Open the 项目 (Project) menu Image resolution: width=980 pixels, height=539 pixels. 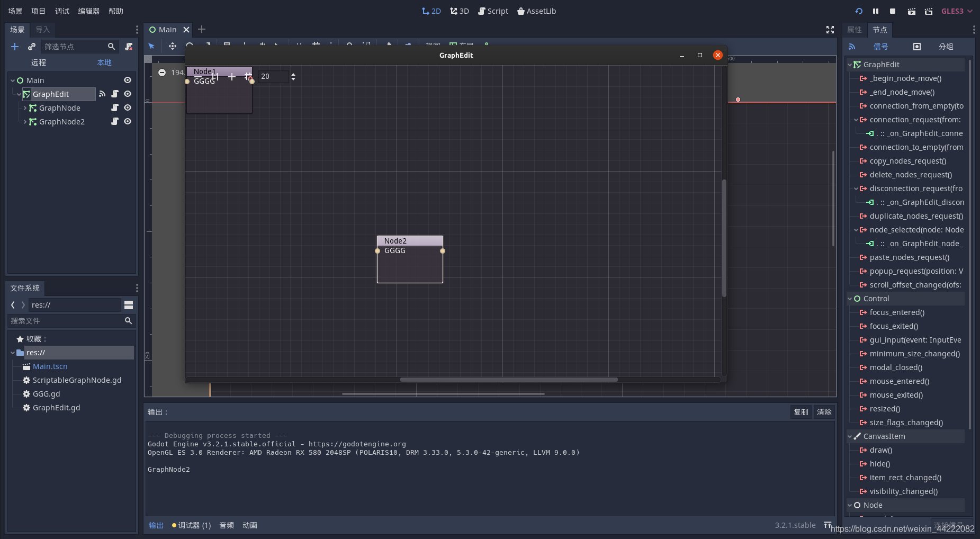click(39, 11)
